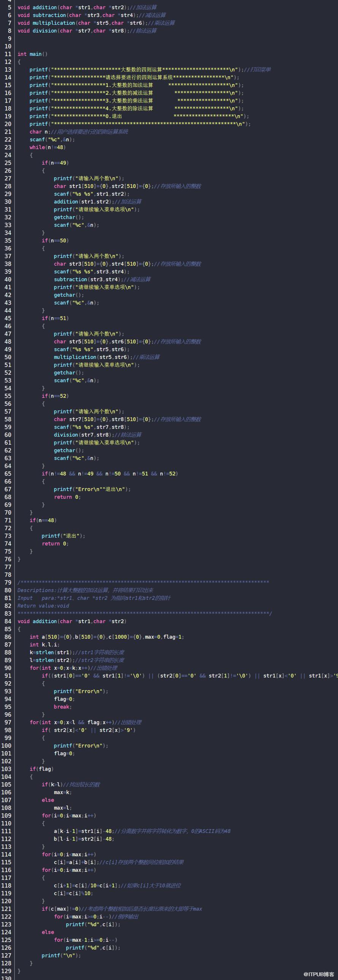The width and height of the screenshot is (338, 980).
Task: Click the "if(n==50)" condition
Action: [x=55, y=240]
